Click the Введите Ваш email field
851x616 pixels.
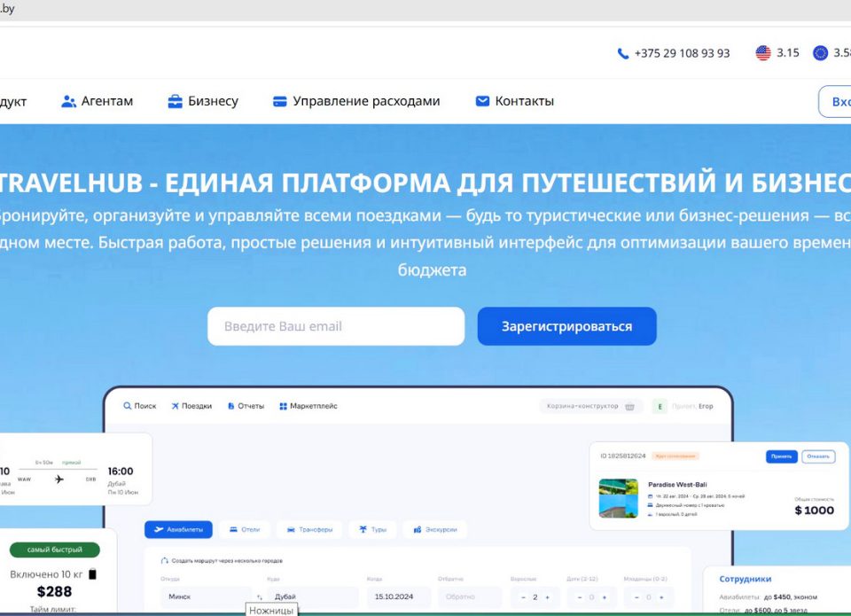335,326
